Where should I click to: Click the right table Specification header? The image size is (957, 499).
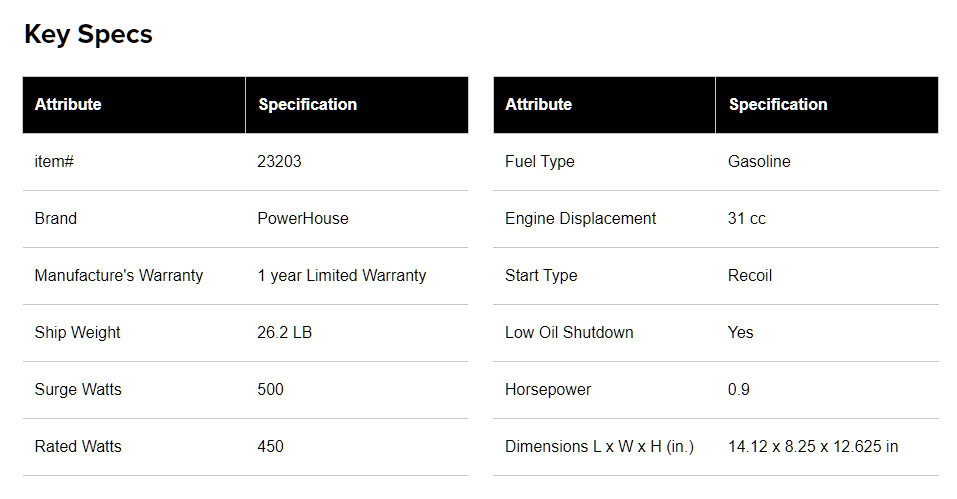(x=778, y=104)
